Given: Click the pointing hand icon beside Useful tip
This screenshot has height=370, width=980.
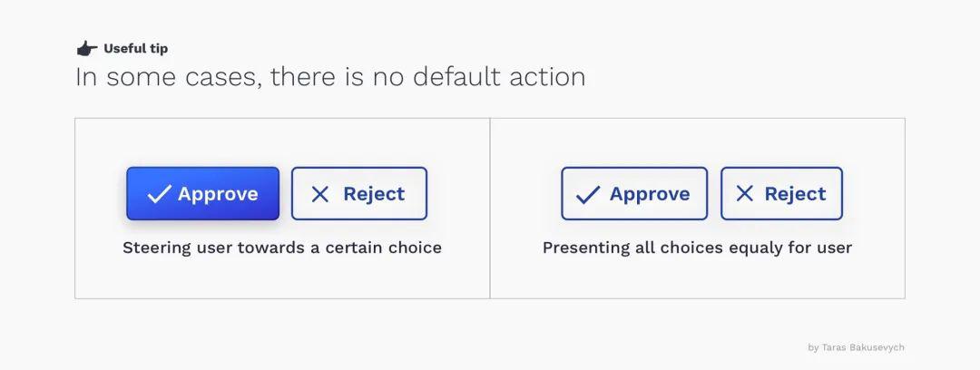Looking at the screenshot, I should tap(87, 49).
